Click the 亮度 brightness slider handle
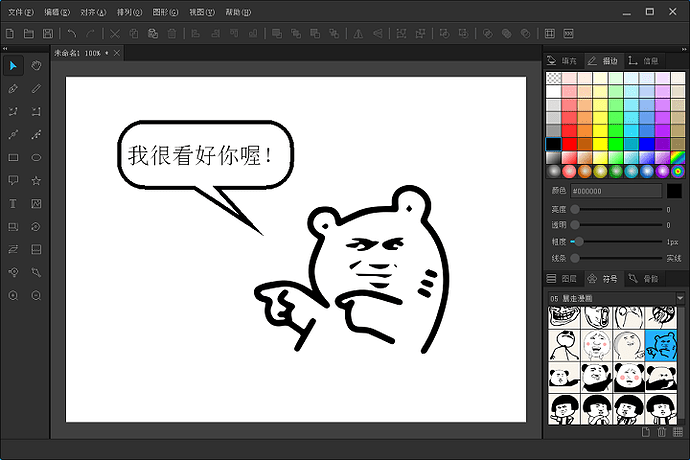The width and height of the screenshot is (690, 460). click(575, 210)
